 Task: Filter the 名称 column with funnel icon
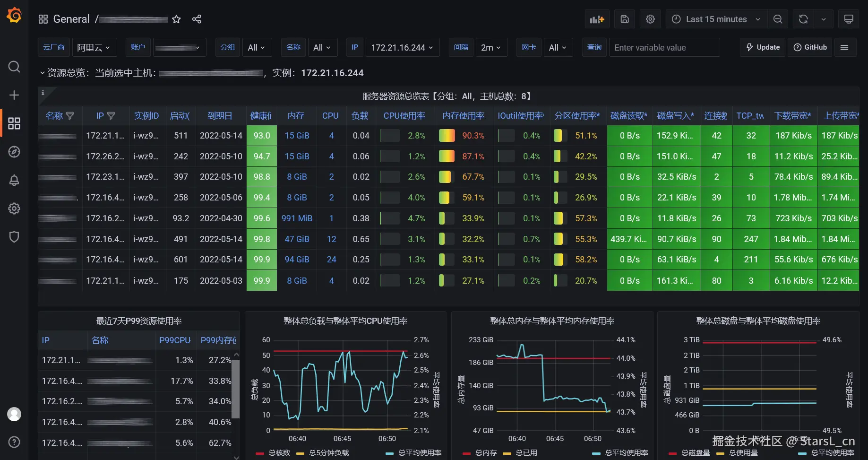click(x=70, y=116)
